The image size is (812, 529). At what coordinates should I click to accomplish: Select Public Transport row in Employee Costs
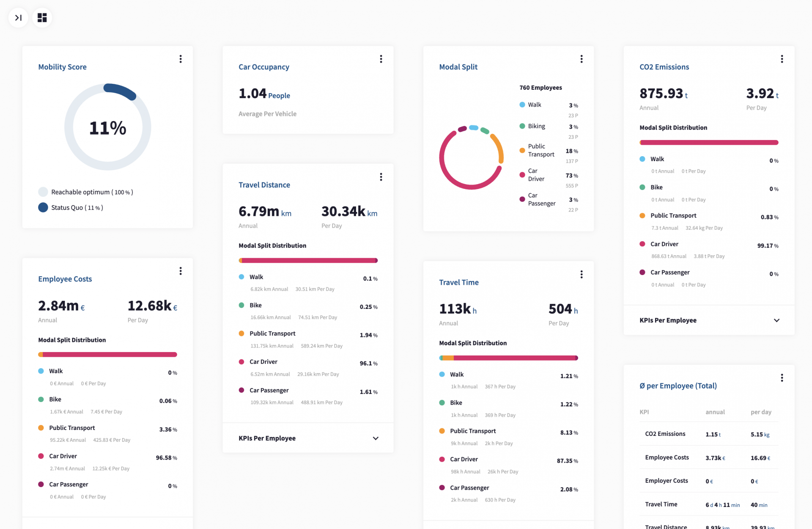(x=107, y=434)
